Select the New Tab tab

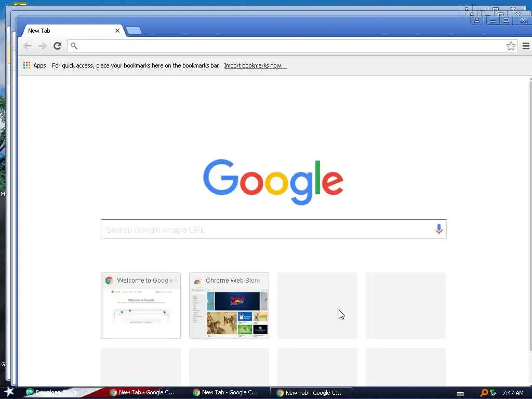(73, 31)
